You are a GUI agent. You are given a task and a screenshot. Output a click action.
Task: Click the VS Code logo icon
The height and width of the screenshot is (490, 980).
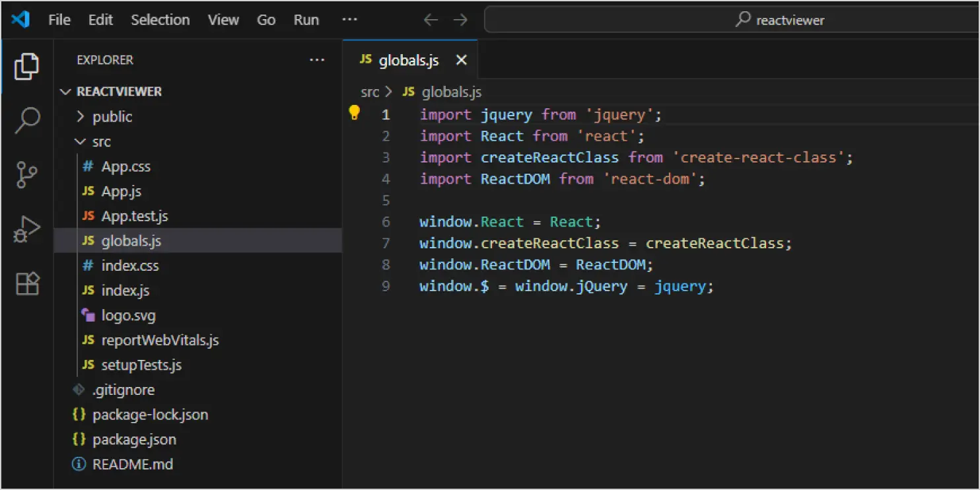click(x=20, y=20)
